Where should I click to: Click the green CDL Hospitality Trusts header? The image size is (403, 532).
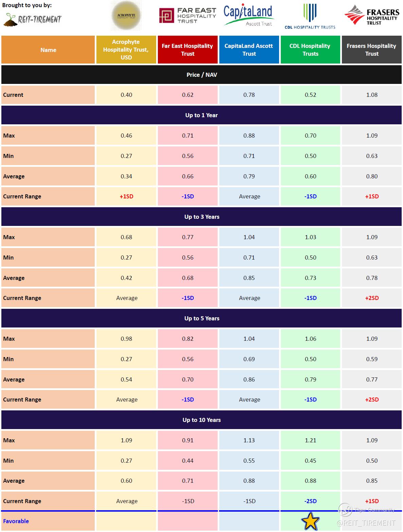(310, 50)
